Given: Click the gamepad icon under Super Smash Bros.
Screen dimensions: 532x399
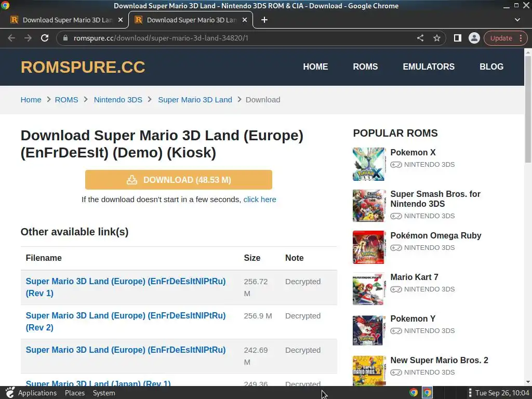Looking at the screenshot, I should pos(396,216).
